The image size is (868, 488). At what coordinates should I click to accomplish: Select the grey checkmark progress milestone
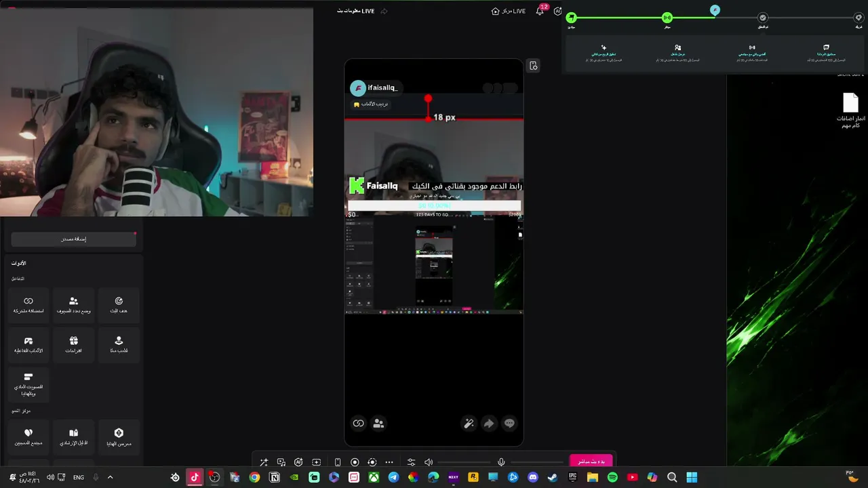[x=763, y=18]
